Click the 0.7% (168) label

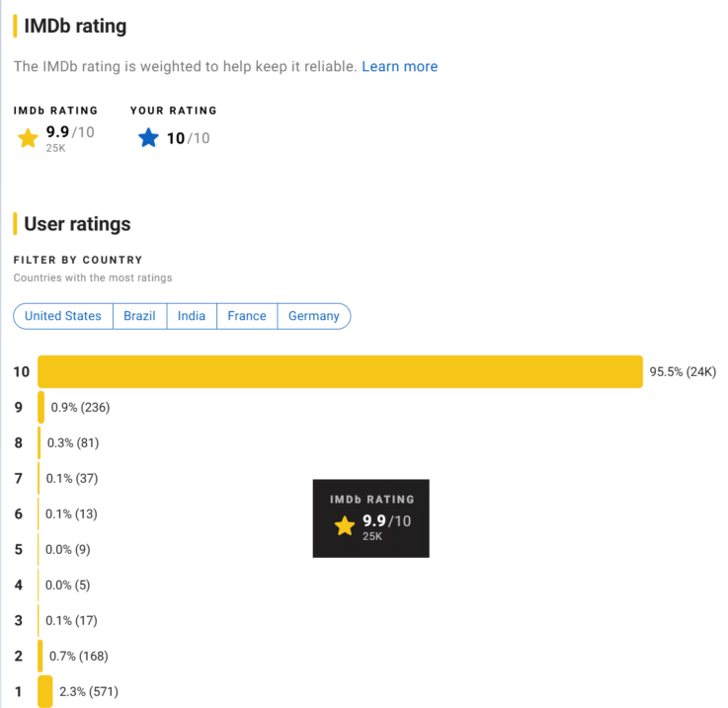click(x=78, y=656)
